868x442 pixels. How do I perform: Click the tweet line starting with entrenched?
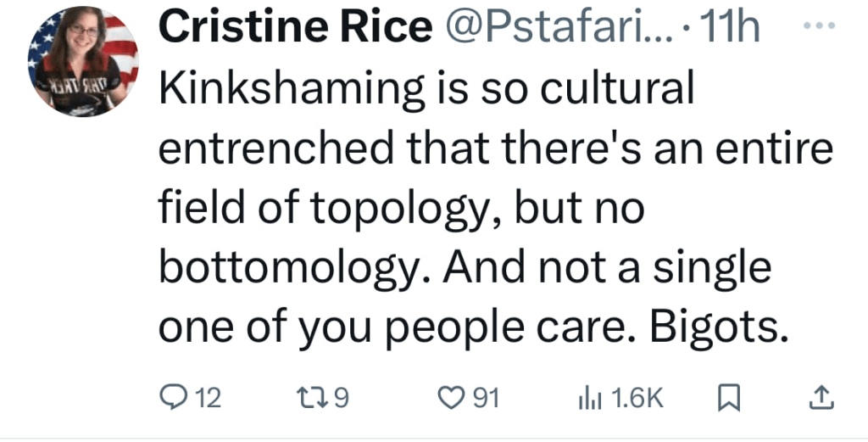point(496,149)
